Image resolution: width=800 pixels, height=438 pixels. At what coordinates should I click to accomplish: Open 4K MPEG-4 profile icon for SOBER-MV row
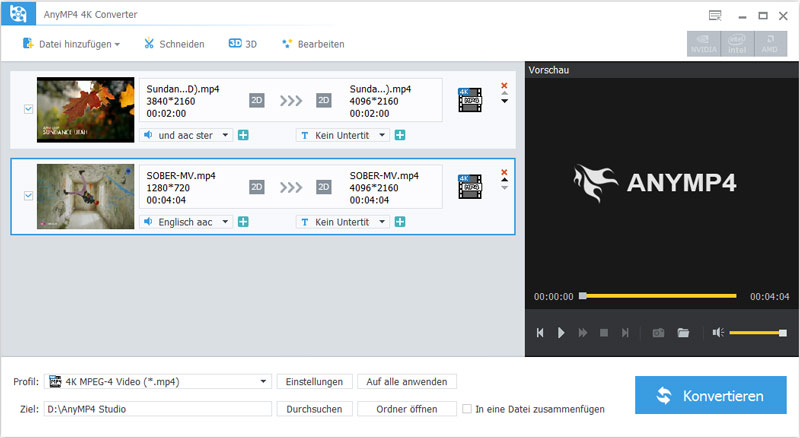(470, 187)
